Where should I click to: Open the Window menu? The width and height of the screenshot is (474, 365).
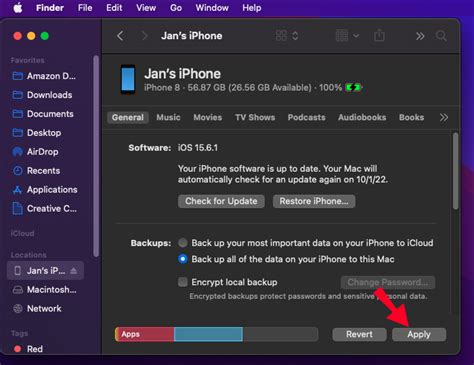click(212, 8)
